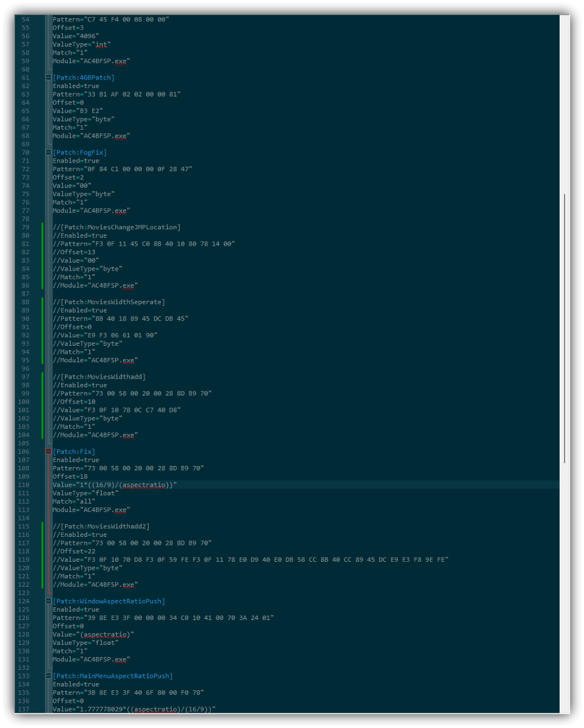The height and width of the screenshot is (728, 584).
Task: Click the Value="B3 E2" line
Action: click(x=78, y=110)
